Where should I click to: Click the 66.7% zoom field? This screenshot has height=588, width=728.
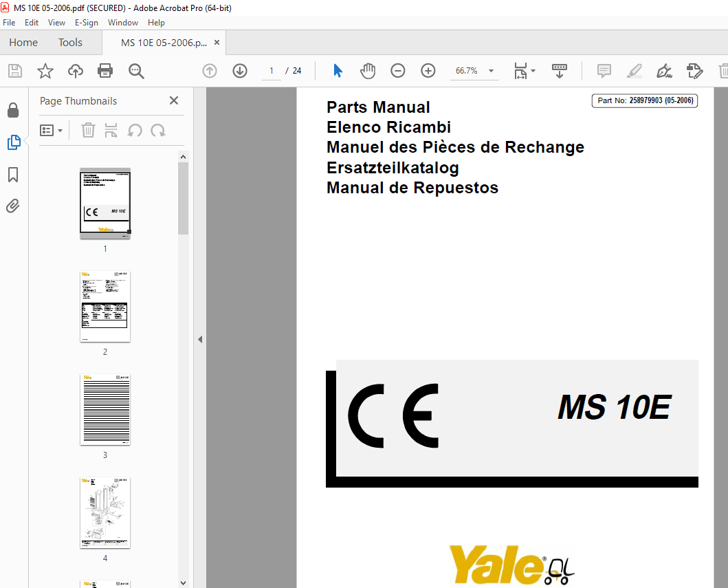pyautogui.click(x=467, y=71)
